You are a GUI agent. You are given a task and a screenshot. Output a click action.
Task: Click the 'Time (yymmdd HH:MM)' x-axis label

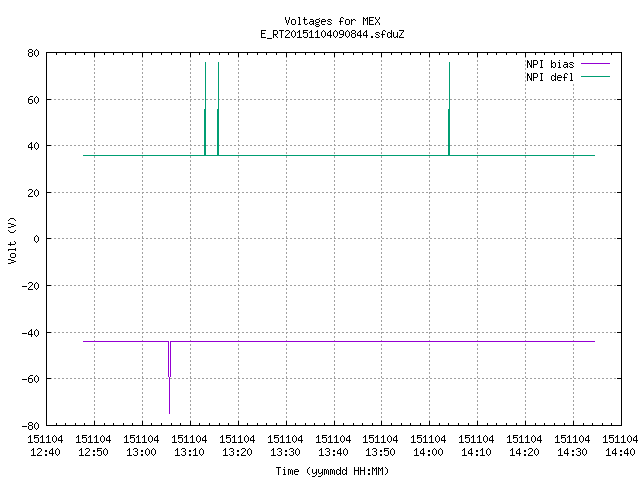(x=332, y=471)
